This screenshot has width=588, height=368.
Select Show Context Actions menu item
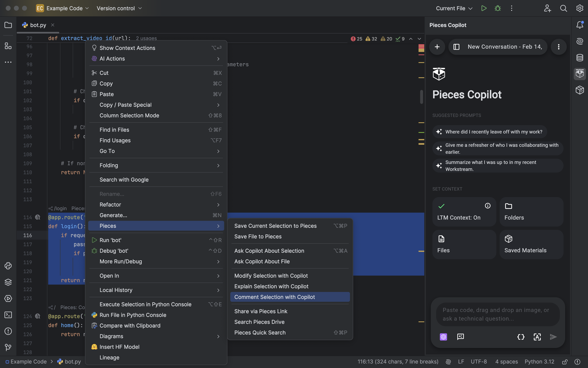click(156, 48)
